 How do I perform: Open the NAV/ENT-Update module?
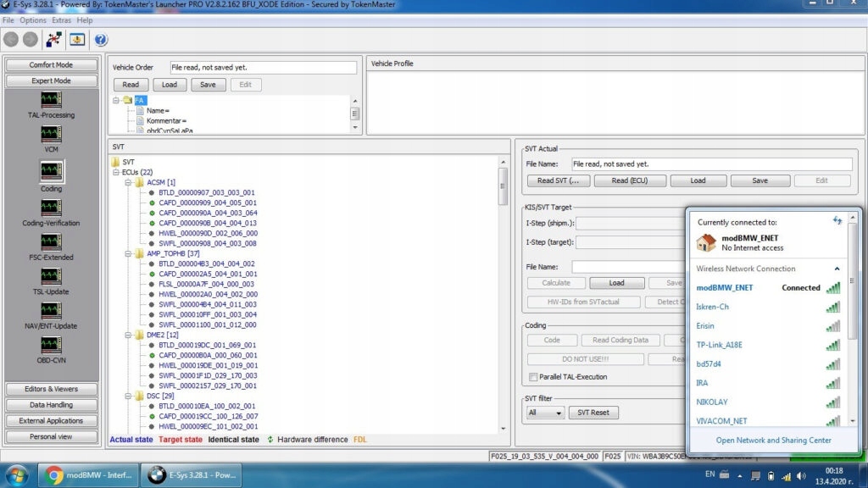(x=51, y=311)
